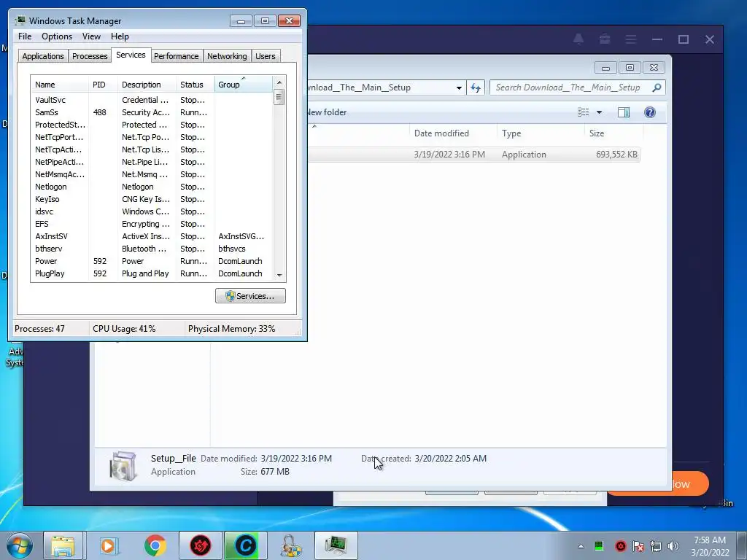Open the red gear app on taskbar

[200, 545]
